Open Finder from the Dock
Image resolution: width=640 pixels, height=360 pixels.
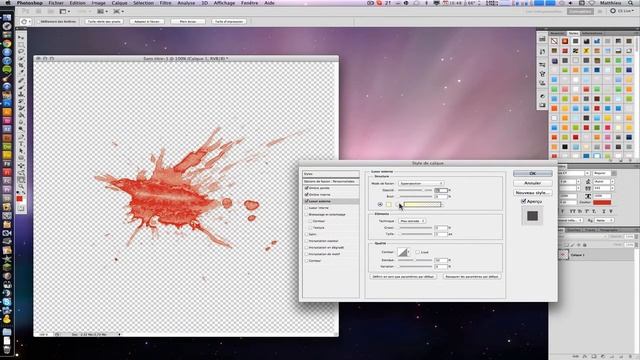(x=7, y=18)
